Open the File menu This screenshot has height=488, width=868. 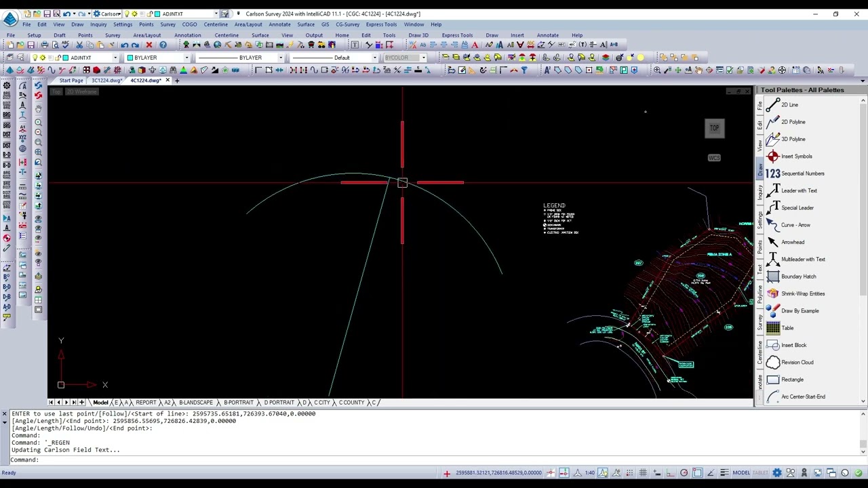point(26,24)
